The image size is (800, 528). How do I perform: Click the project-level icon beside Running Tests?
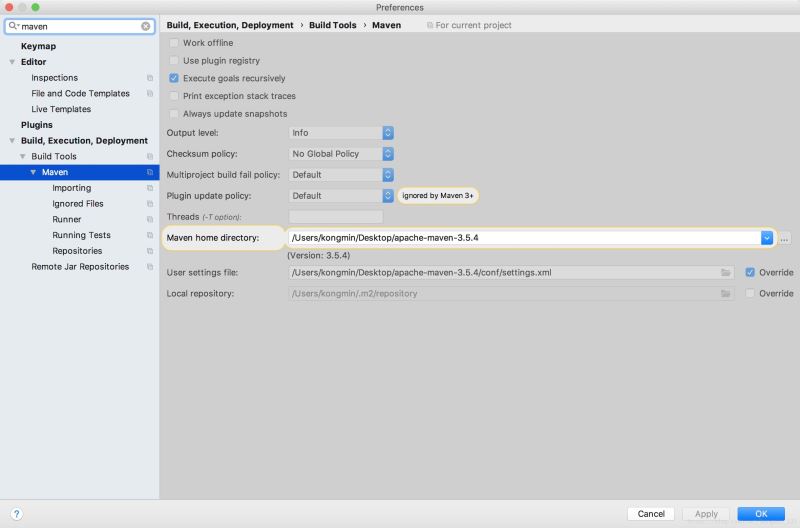tap(150, 235)
